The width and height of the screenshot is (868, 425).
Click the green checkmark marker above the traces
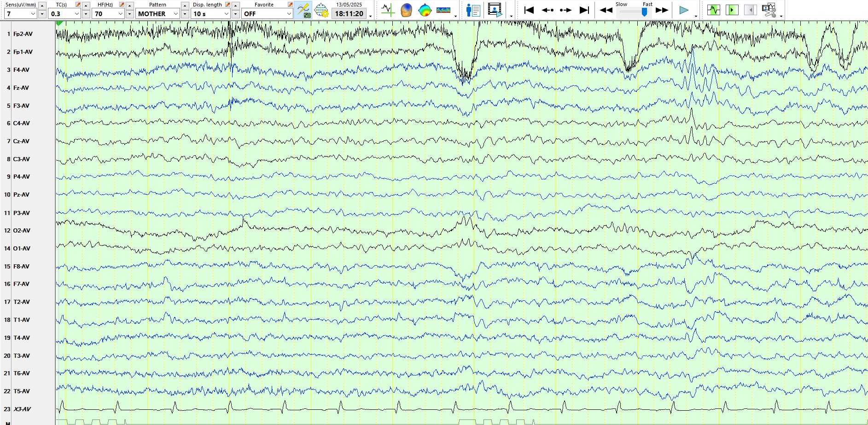click(x=59, y=23)
